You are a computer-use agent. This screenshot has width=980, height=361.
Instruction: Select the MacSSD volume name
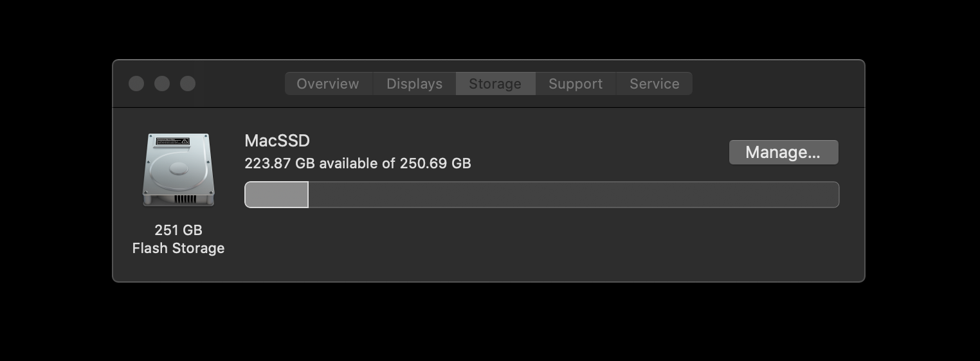[x=277, y=141]
